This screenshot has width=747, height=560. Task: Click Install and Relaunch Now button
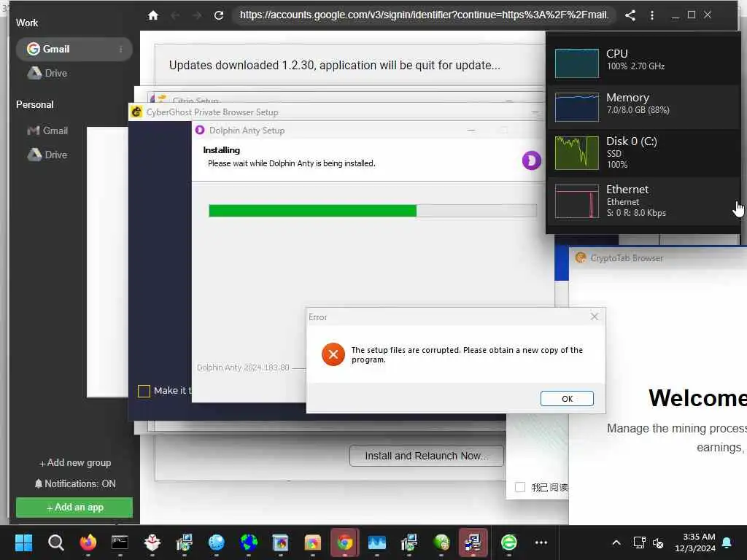coord(426,456)
